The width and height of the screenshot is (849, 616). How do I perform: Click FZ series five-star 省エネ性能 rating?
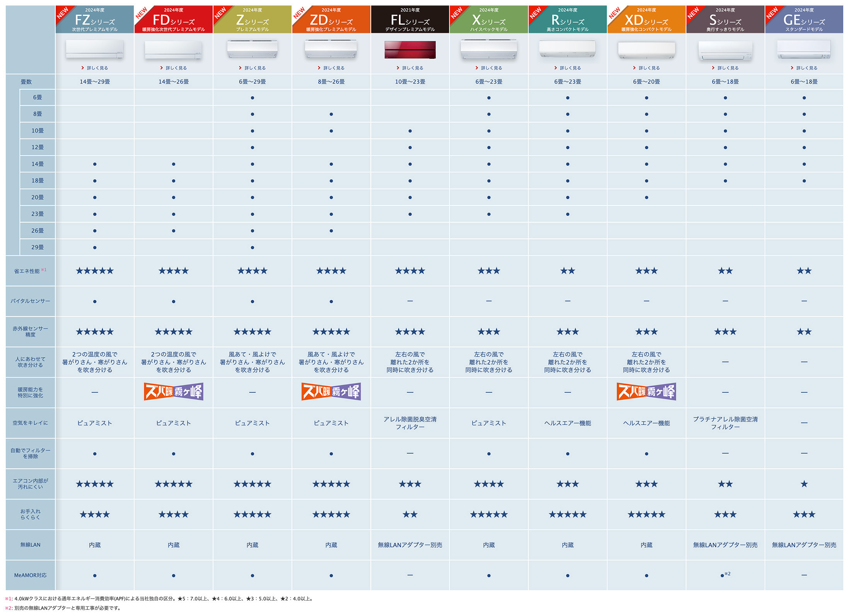95,271
